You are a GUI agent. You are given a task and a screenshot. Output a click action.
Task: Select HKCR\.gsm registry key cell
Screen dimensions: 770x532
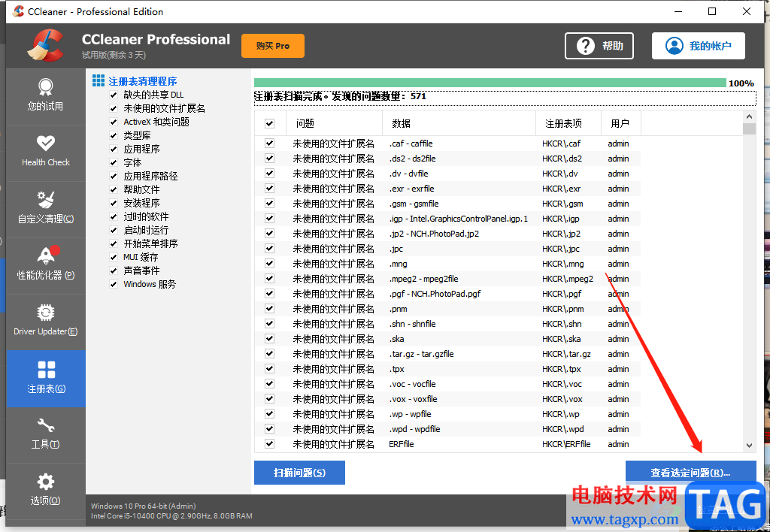click(562, 204)
